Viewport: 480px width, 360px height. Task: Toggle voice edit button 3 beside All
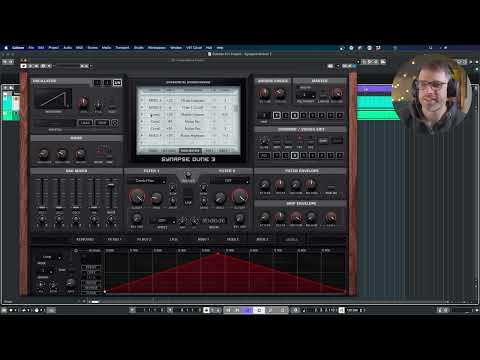coord(295,156)
